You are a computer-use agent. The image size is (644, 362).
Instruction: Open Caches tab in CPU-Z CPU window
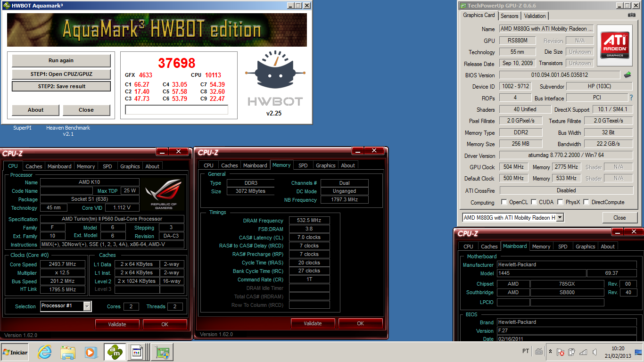[x=34, y=166]
